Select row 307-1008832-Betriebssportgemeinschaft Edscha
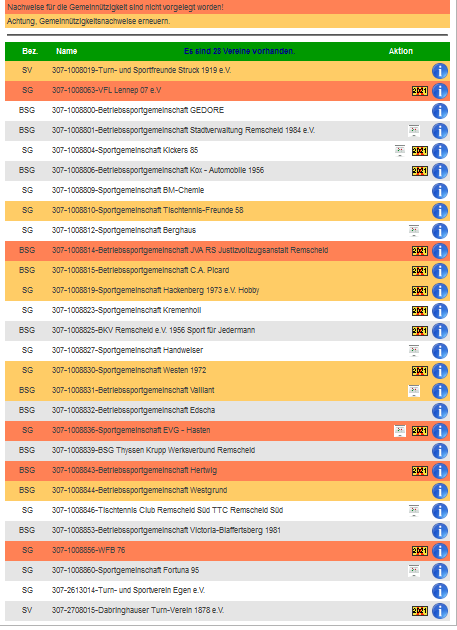Viewport: 457px width, 630px height. [227, 411]
